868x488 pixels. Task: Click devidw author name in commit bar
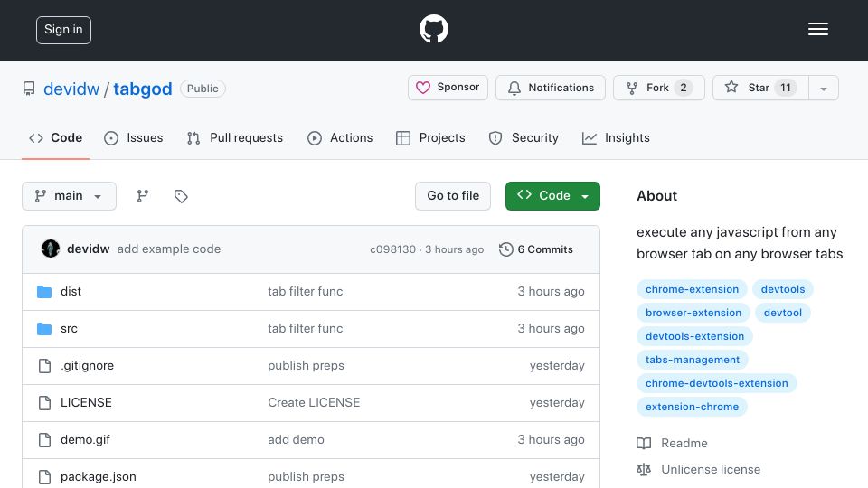[x=88, y=249]
